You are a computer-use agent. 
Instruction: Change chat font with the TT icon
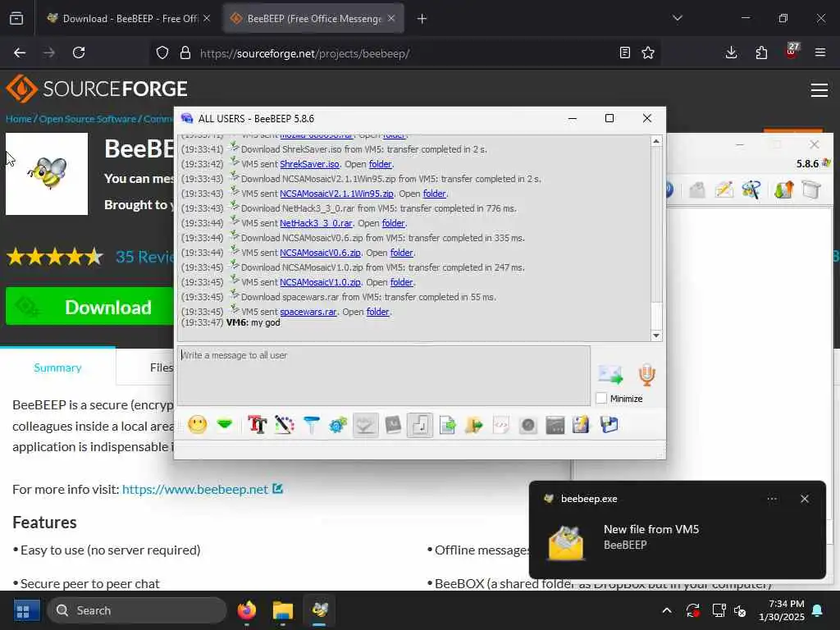point(257,426)
